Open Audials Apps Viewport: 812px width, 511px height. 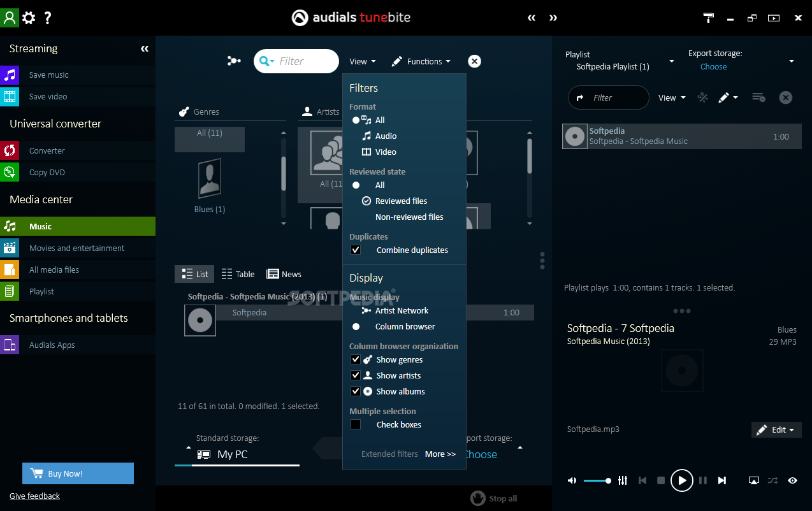pyautogui.click(x=78, y=345)
